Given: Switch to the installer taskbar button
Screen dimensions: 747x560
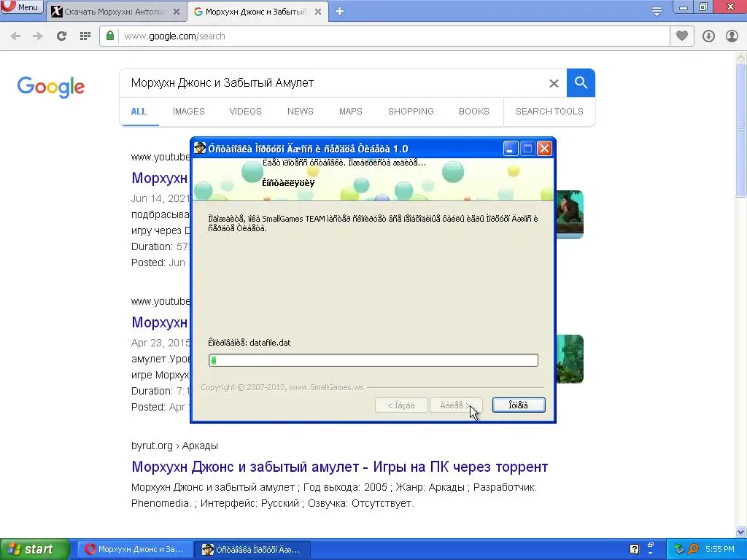Looking at the screenshot, I should (253, 550).
